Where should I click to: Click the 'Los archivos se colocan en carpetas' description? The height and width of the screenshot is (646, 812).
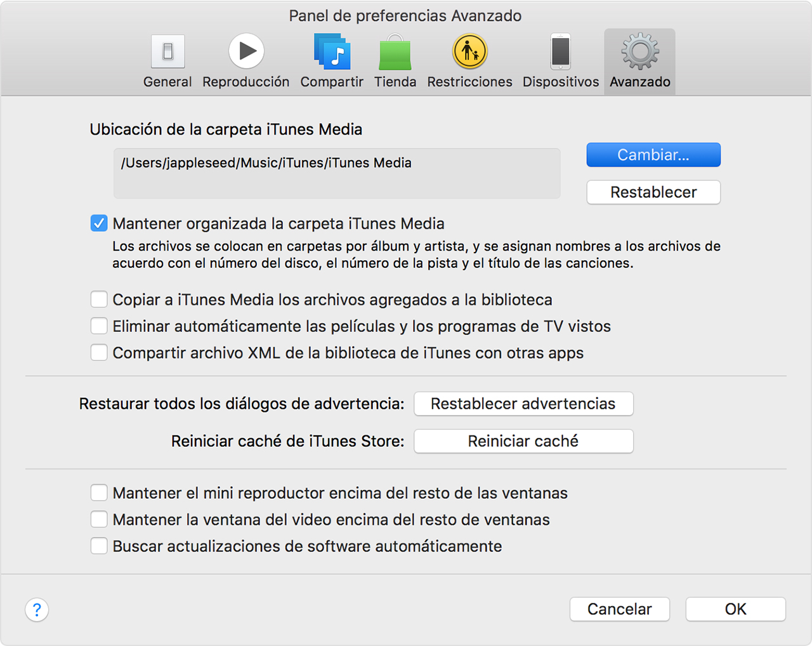pos(417,254)
